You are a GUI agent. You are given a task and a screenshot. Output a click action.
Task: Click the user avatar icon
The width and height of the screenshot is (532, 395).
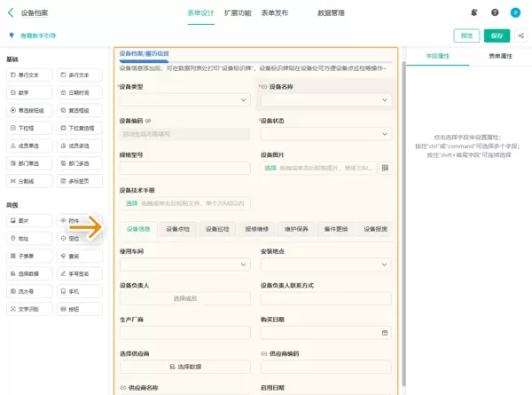click(x=517, y=13)
